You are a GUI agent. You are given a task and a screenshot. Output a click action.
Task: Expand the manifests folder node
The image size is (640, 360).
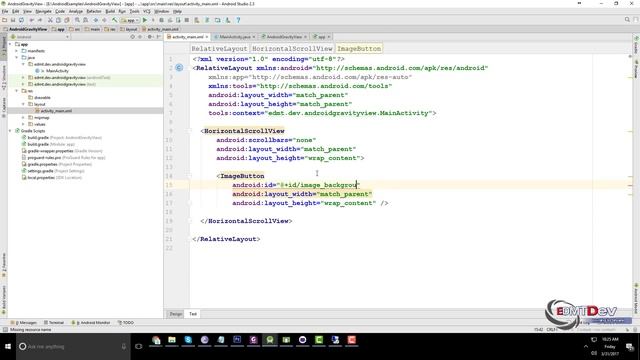[17, 51]
